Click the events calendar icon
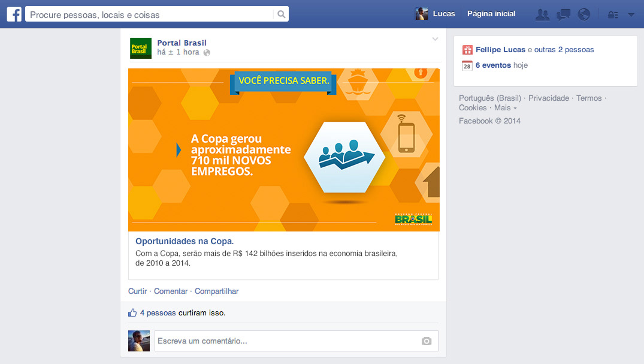Viewport: 644px width, 364px height. point(467,66)
